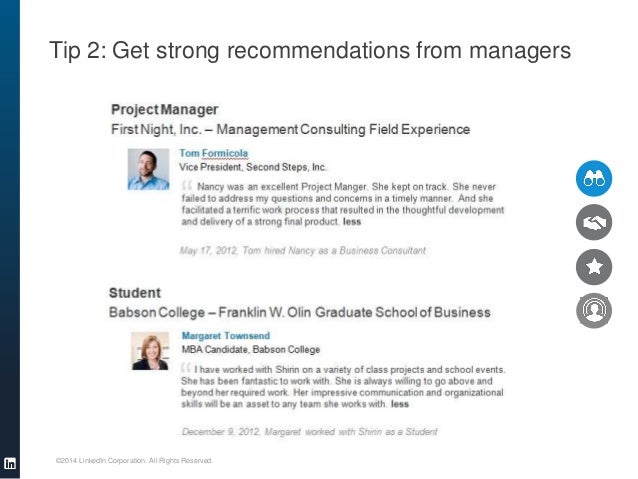Image resolution: width=638 pixels, height=479 pixels.
Task: Select the Babson College school line
Action: (x=299, y=313)
